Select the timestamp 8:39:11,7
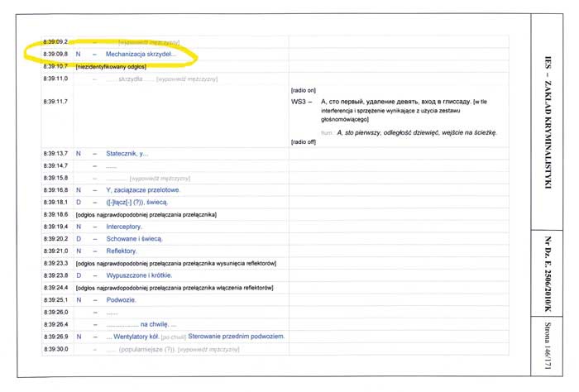This screenshot has width=579, height=392. tap(55, 101)
